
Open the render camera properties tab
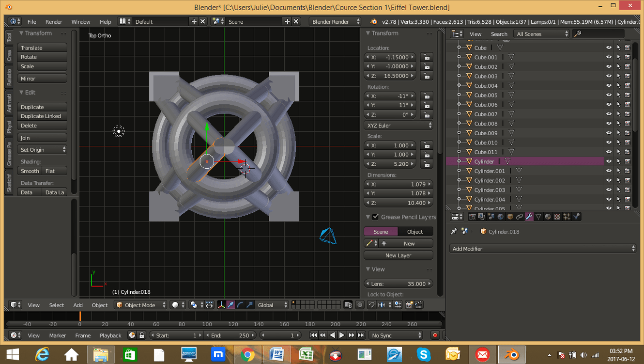point(472,217)
